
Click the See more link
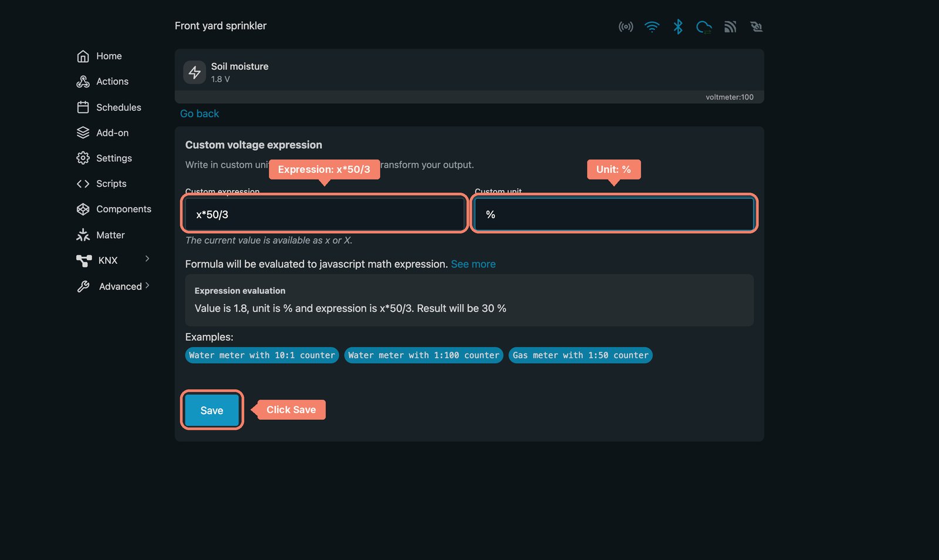[473, 264]
